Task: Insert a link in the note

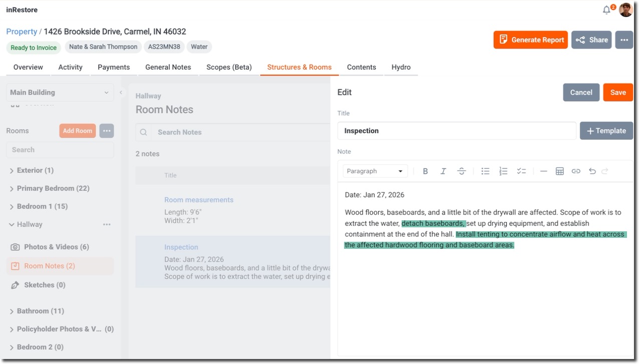Action: click(x=576, y=171)
